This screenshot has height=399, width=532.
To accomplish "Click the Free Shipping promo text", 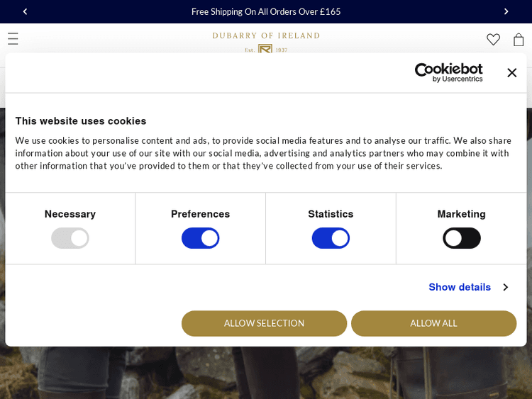I will coord(266,11).
